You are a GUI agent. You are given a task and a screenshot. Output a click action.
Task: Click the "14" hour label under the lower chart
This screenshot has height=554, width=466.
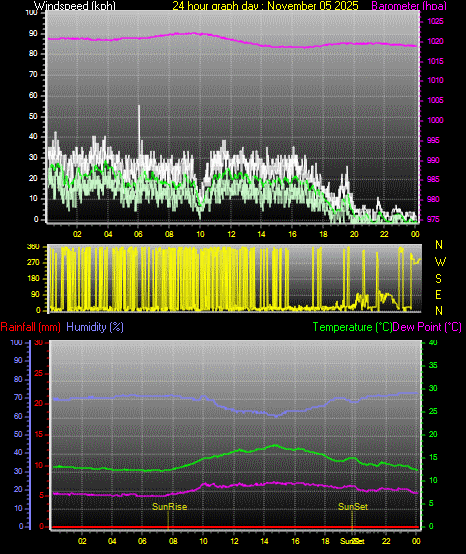[x=265, y=541]
